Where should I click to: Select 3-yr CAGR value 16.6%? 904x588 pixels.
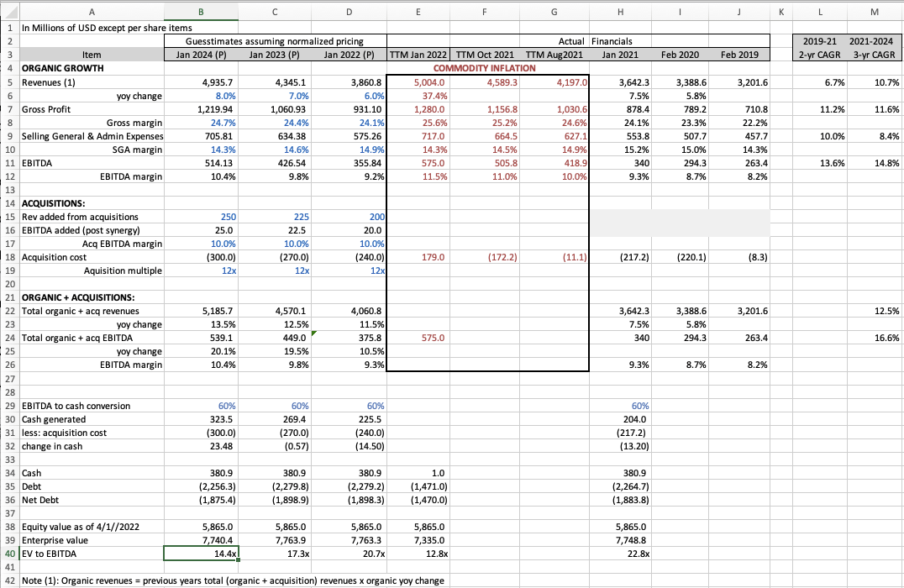[874, 338]
